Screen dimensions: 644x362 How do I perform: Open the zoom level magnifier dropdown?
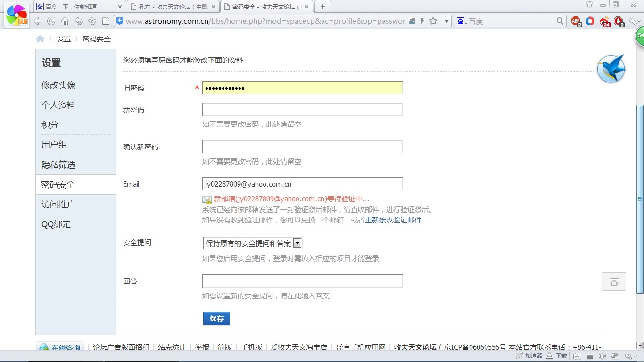coord(630,356)
